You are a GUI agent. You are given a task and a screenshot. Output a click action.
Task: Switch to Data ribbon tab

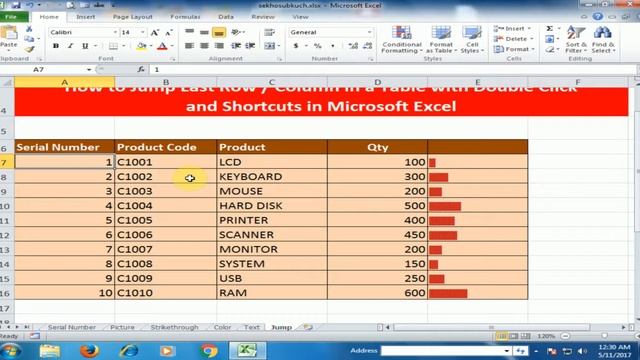pyautogui.click(x=226, y=17)
